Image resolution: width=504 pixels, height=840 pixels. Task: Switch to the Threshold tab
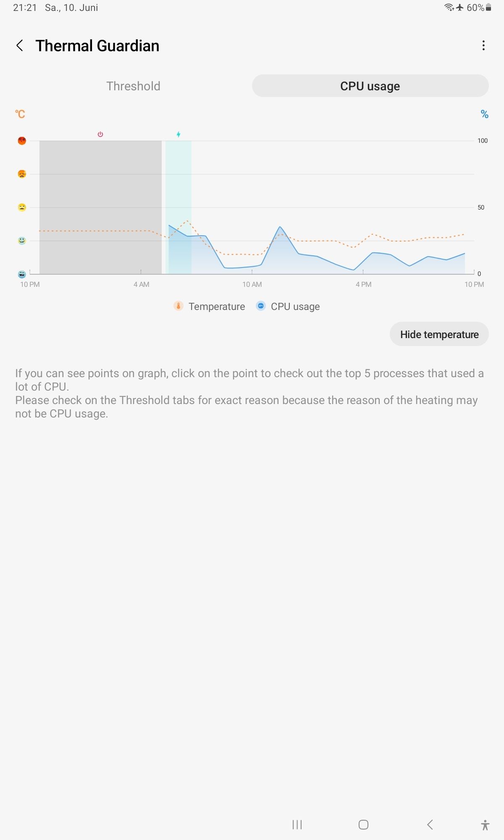[x=133, y=86]
